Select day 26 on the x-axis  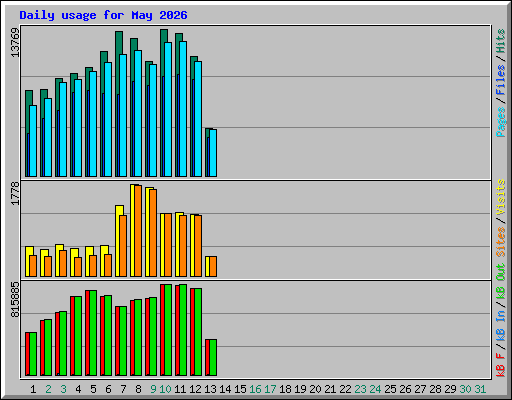pyautogui.click(x=405, y=389)
